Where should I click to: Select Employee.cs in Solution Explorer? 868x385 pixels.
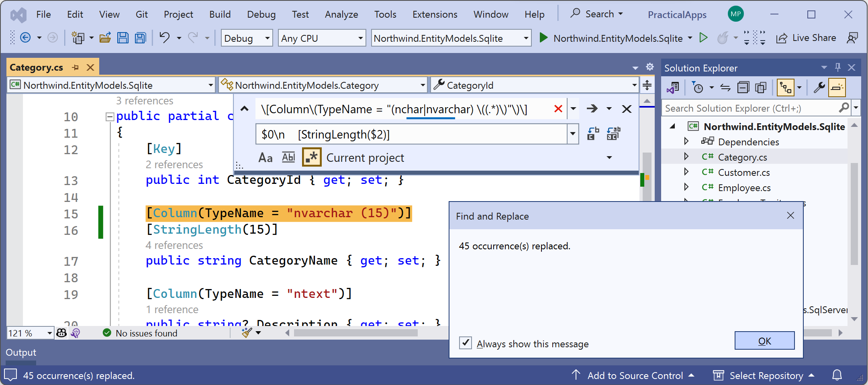[744, 187]
